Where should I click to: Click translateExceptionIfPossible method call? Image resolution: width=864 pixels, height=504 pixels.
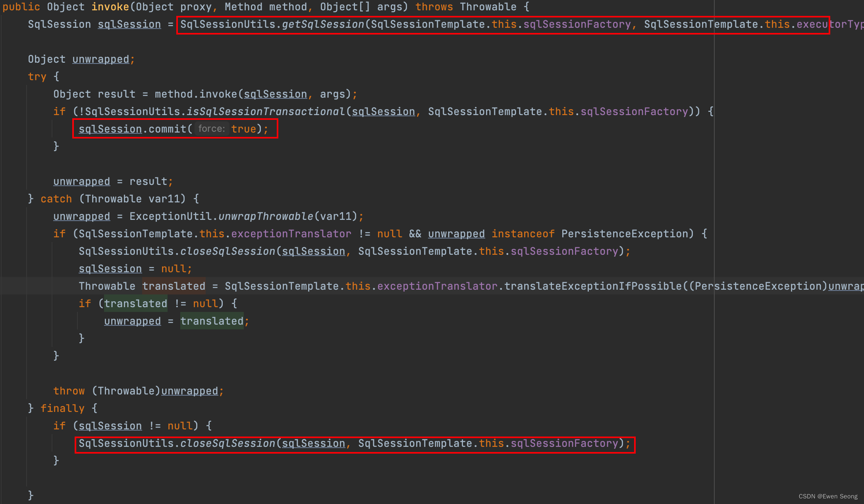(593, 286)
